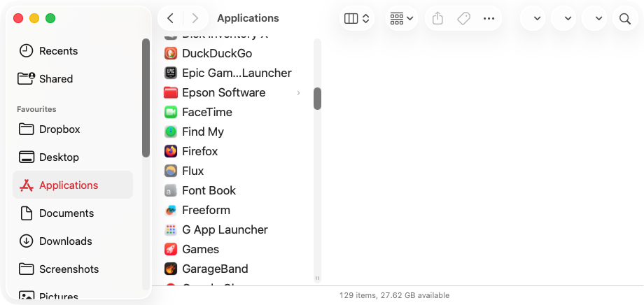Expand Epson Software folder chevron
Image resolution: width=644 pixels, height=305 pixels.
coord(299,93)
